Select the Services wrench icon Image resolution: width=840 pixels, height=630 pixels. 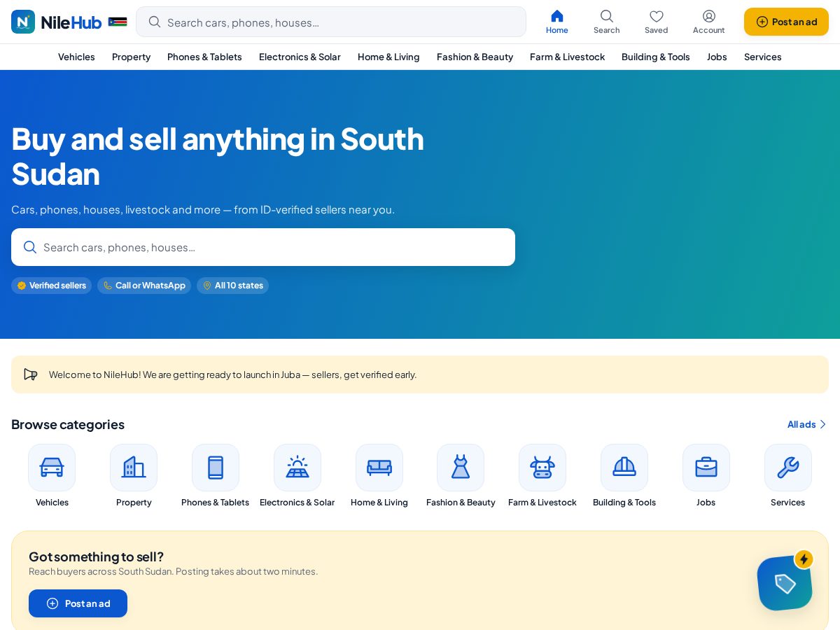point(788,468)
